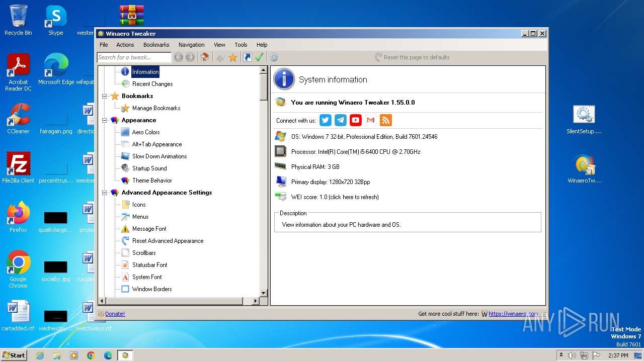Click the back navigation arrow
644x362 pixels.
coord(179,57)
